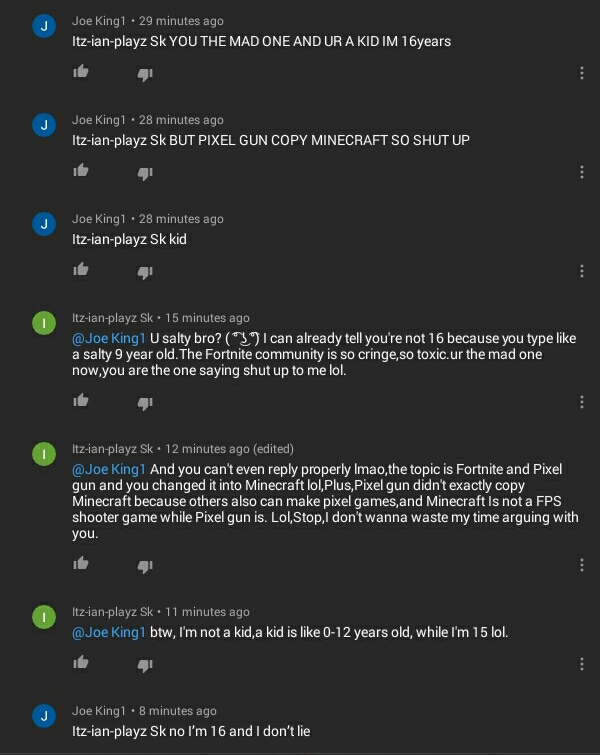Image resolution: width=600 pixels, height=755 pixels.
Task: Like Joe King1's short 'kid' comment
Action: (81, 270)
